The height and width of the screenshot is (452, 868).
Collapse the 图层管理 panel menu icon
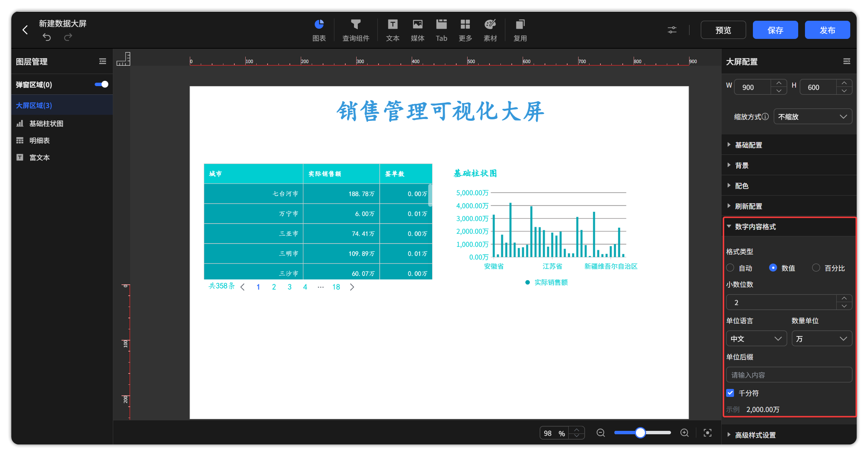tap(103, 61)
